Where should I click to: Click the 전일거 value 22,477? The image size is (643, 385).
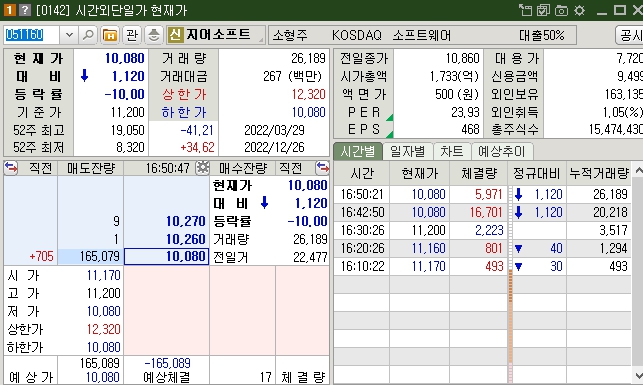coord(310,257)
